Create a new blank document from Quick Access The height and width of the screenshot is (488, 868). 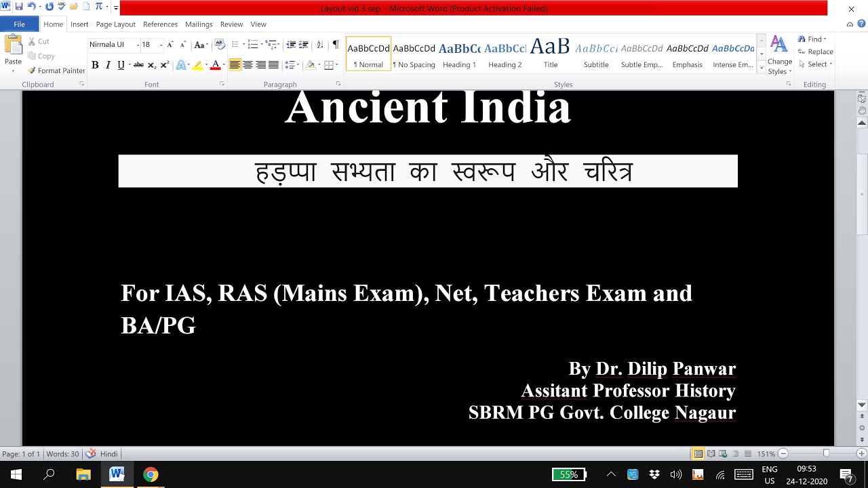(x=86, y=7)
